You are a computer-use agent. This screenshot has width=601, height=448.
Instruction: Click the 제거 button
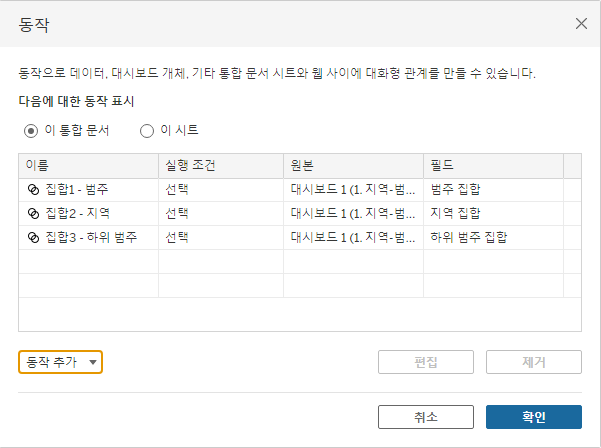coord(534,362)
